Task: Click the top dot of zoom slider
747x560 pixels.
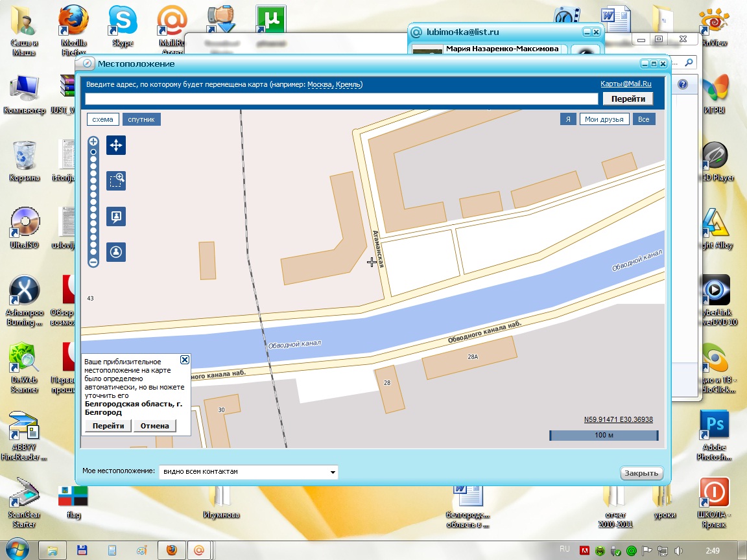Action: point(93,152)
